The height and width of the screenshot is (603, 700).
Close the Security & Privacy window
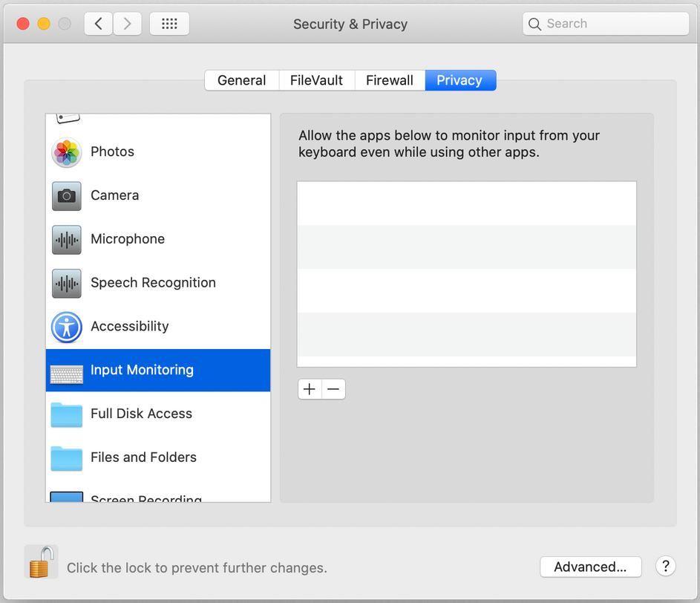pyautogui.click(x=23, y=24)
